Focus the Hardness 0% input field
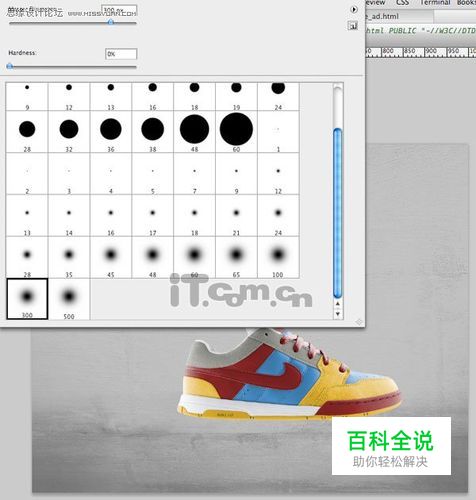This screenshot has width=476, height=500. [121, 54]
